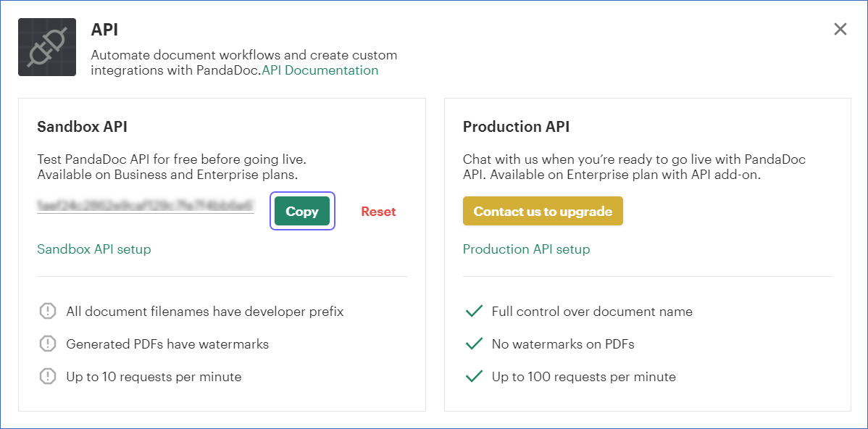Click checkmark beside No watermarks on PDFs

pos(475,344)
